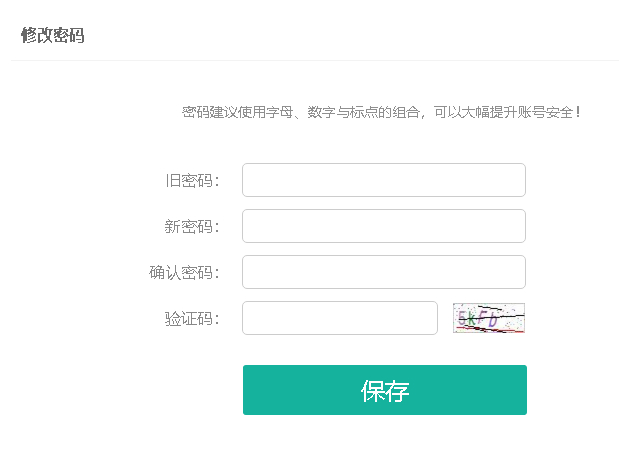This screenshot has height=464, width=619.
Task: Click the green 保存 button
Action: point(385,390)
